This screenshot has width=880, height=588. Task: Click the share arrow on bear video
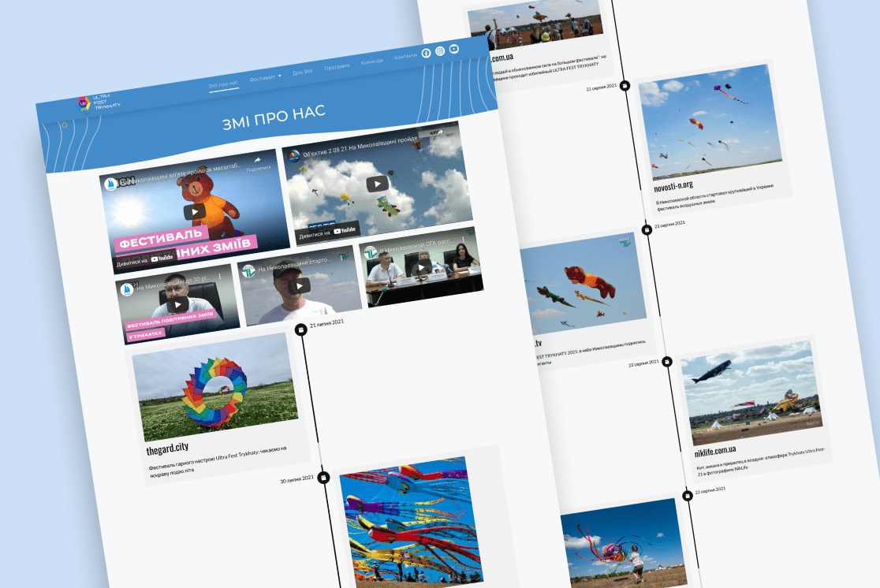(x=257, y=161)
